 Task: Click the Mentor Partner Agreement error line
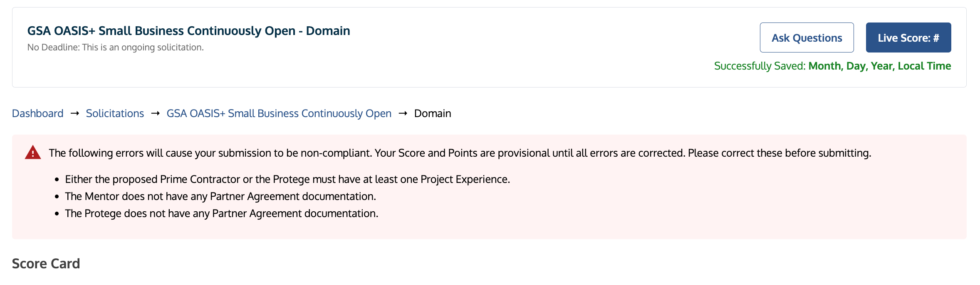pyautogui.click(x=220, y=196)
